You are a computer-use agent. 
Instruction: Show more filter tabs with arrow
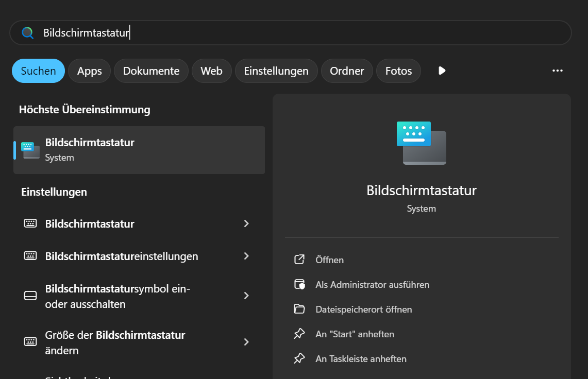(x=442, y=71)
